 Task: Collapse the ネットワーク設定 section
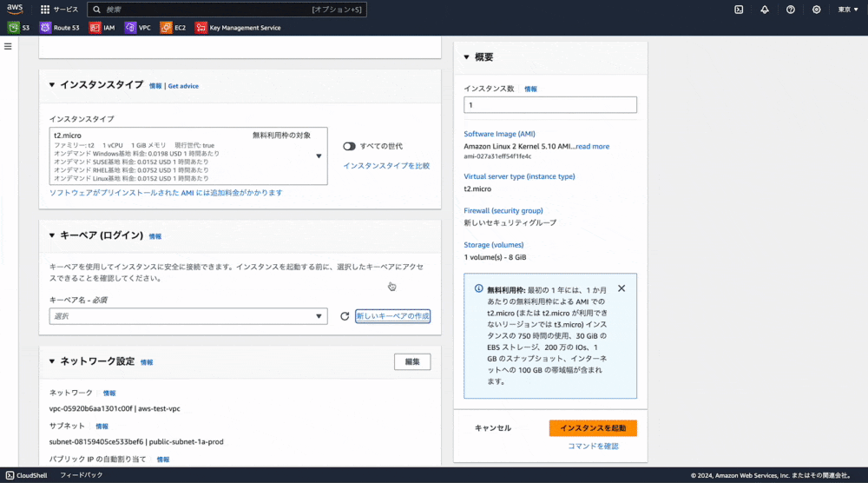(x=52, y=361)
